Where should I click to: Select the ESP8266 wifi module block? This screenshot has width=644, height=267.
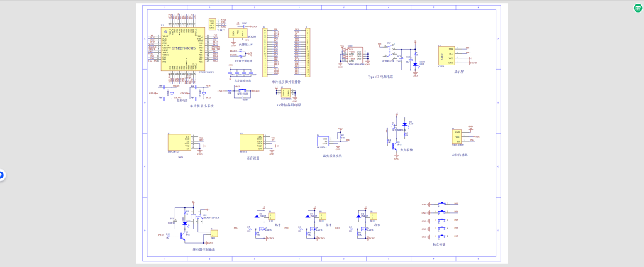point(179,142)
